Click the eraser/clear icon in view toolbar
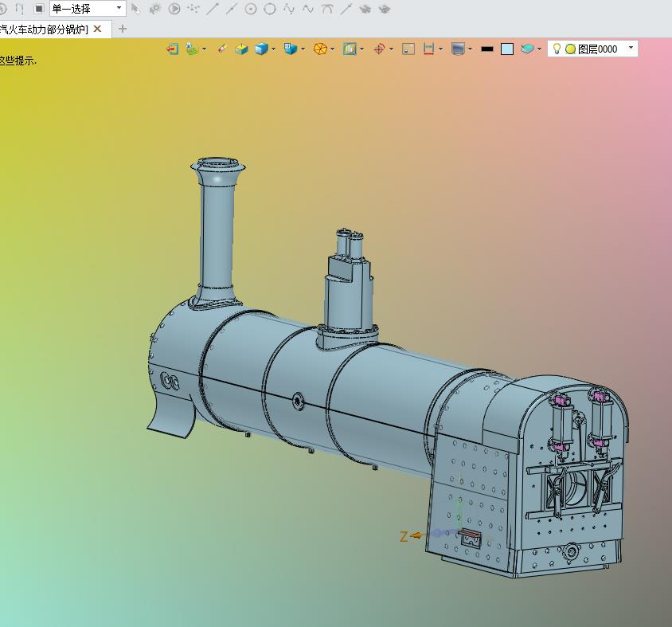Screen dimensions: 672x627 pyautogui.click(x=221, y=49)
